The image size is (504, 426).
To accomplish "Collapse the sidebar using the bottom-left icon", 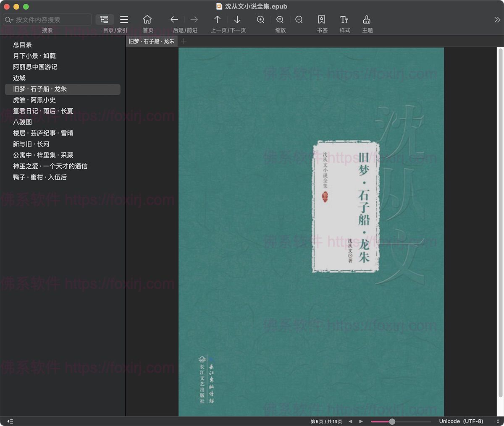I will coord(10,421).
